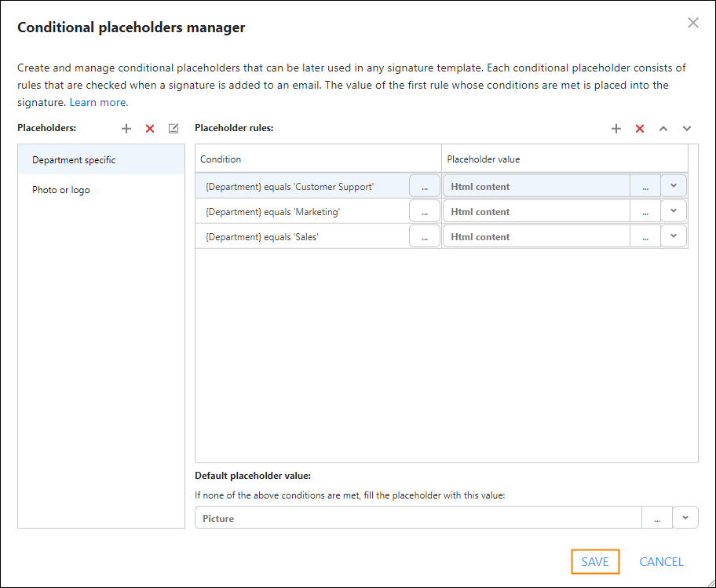Screen dimensions: 716x588
Task: Move the selected rule down
Action: (687, 128)
